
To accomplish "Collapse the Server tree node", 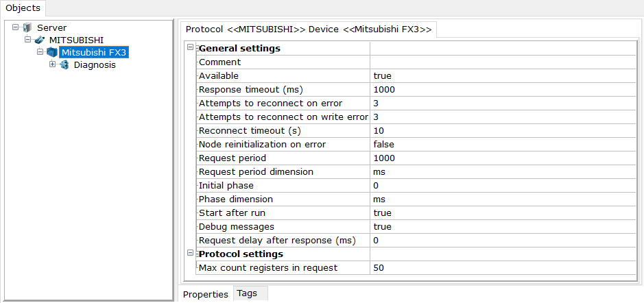I will [x=16, y=27].
